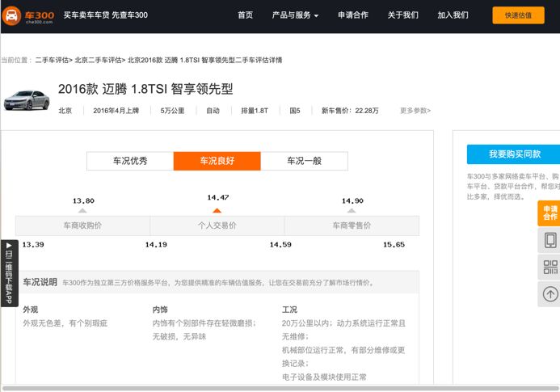The height and width of the screenshot is (392, 560).
Task: Click the 14.59 range value
Action: click(280, 245)
